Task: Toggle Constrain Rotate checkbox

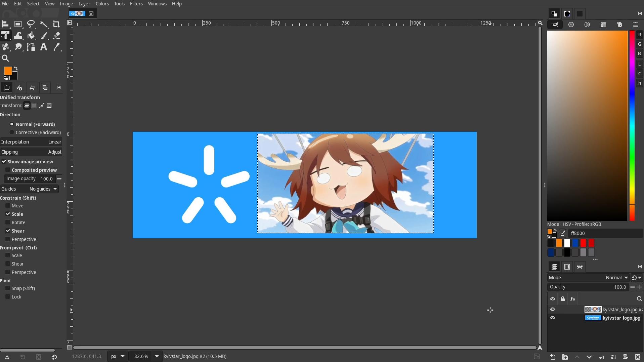Action: [8, 223]
